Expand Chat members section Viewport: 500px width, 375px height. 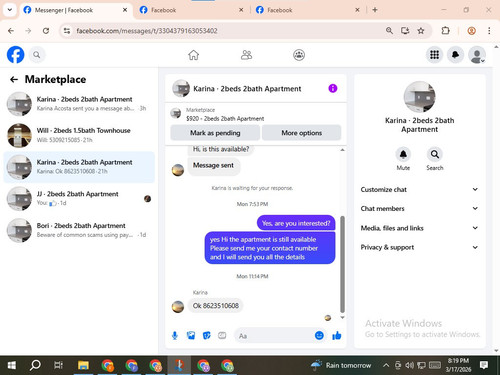(x=419, y=208)
